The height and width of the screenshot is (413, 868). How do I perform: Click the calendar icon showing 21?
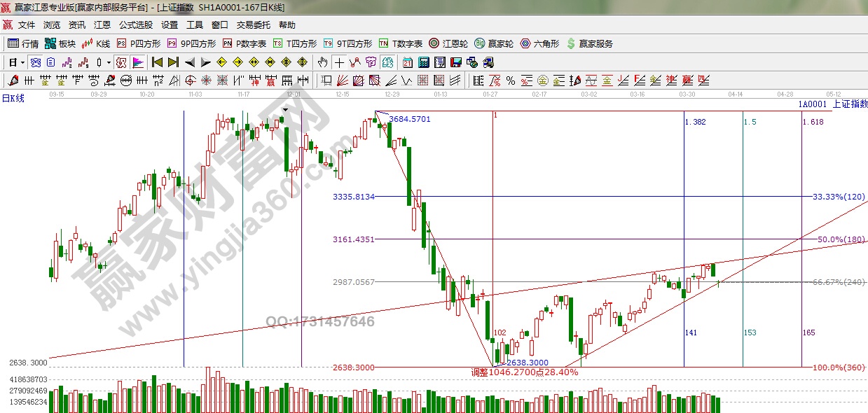[x=407, y=62]
